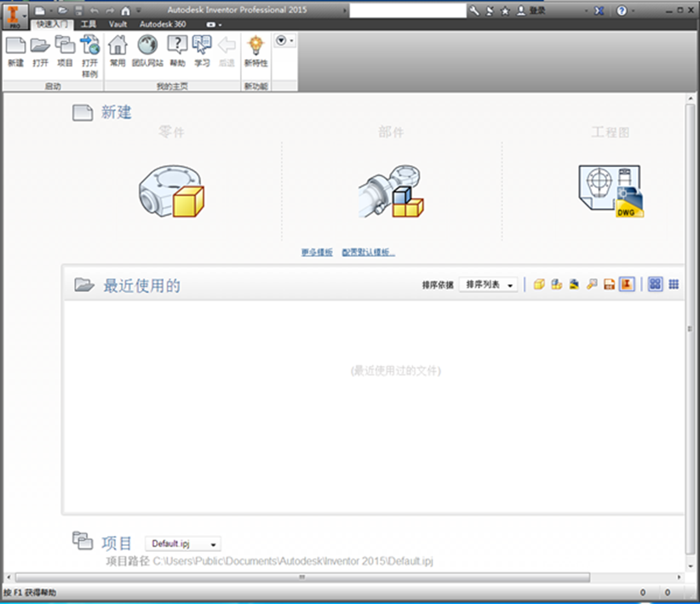700x604 pixels.
Task: Filter recent files by presentation icon
Action: click(592, 284)
